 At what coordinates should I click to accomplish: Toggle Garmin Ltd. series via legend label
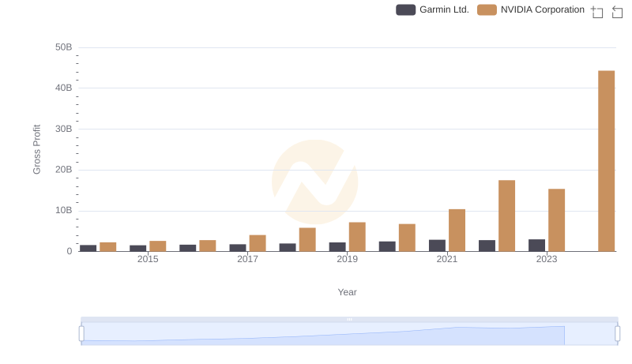[x=444, y=9]
